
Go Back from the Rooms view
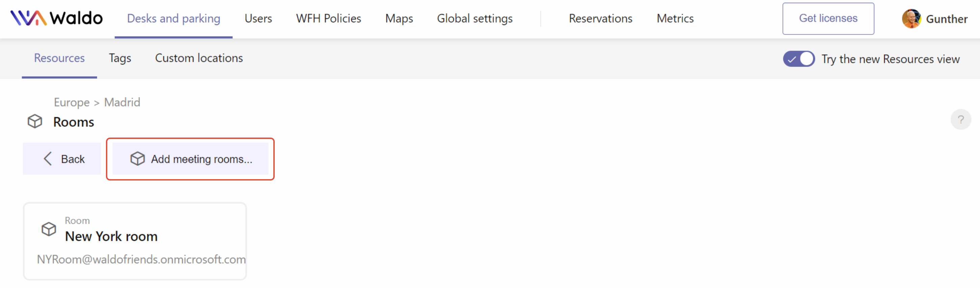point(62,159)
